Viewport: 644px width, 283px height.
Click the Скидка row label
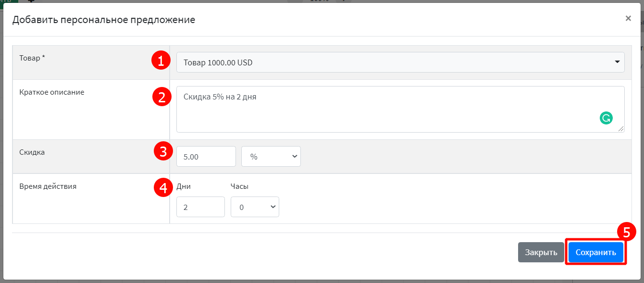tap(32, 152)
